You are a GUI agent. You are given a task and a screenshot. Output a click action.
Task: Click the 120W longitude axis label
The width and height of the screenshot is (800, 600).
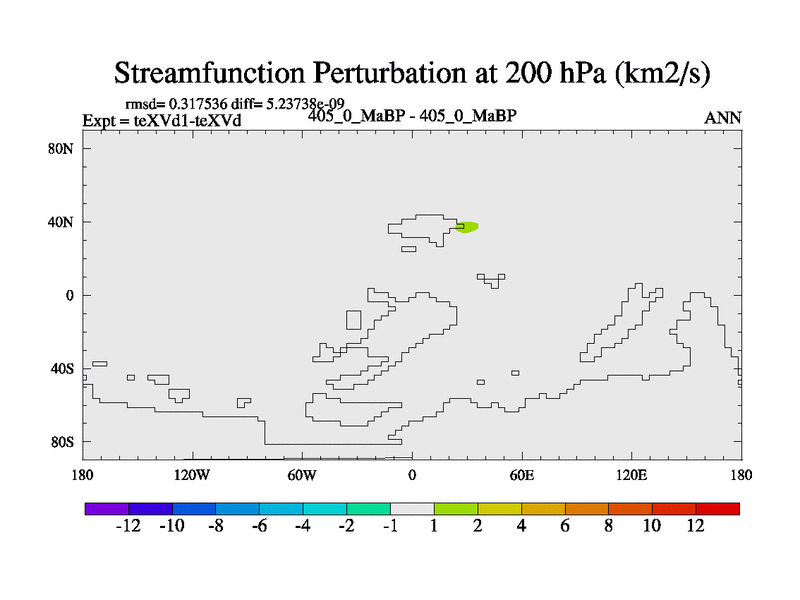pos(192,473)
